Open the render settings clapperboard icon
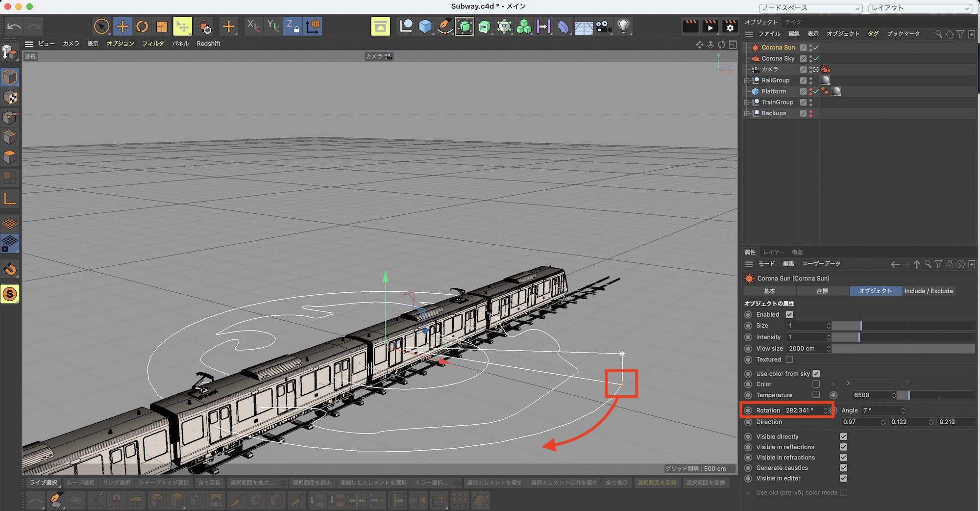 pyautogui.click(x=730, y=26)
